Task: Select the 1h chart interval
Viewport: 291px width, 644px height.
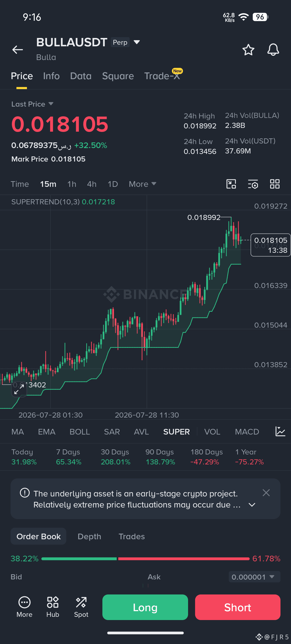Action: pos(72,184)
